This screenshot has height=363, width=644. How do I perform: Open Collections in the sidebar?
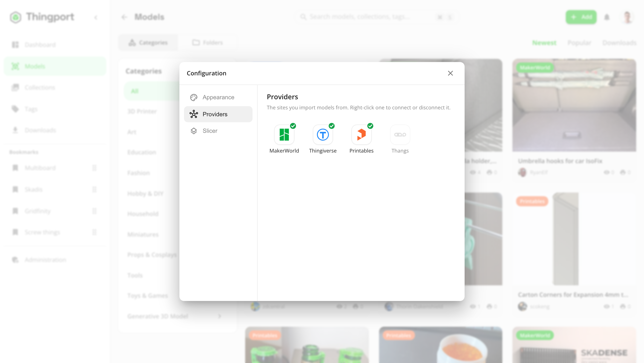[55, 87]
